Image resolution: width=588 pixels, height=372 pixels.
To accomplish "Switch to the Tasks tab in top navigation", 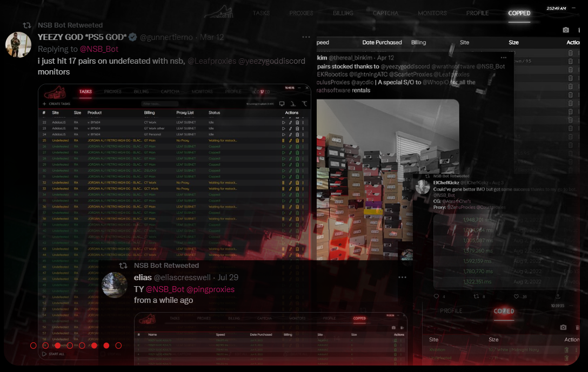I will coord(261,13).
